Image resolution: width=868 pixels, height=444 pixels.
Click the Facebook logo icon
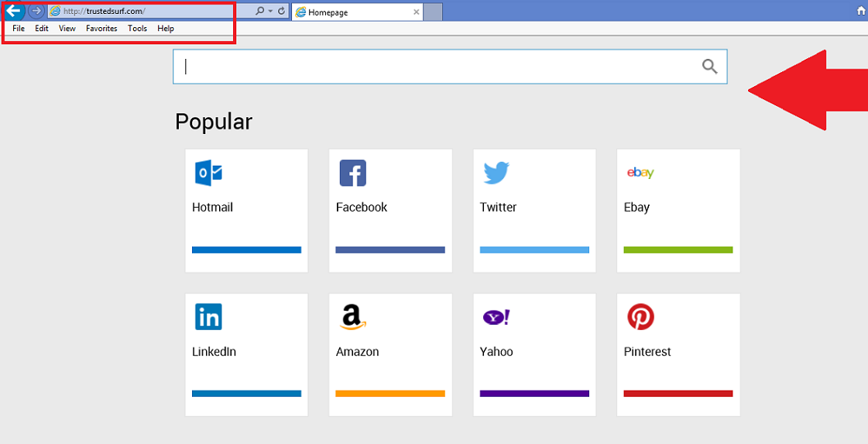[x=352, y=173]
